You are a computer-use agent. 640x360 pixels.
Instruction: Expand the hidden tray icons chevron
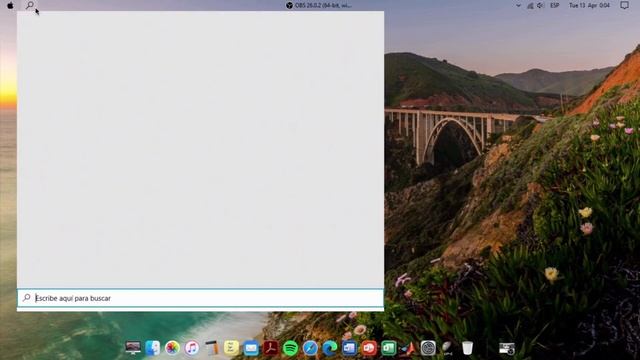click(x=518, y=5)
